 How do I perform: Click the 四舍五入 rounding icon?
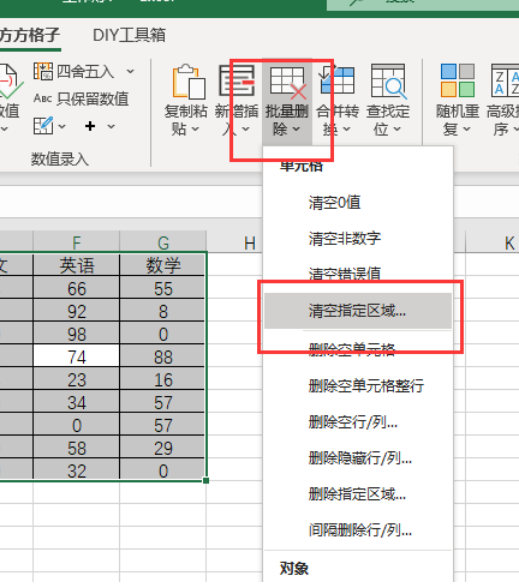[43, 71]
